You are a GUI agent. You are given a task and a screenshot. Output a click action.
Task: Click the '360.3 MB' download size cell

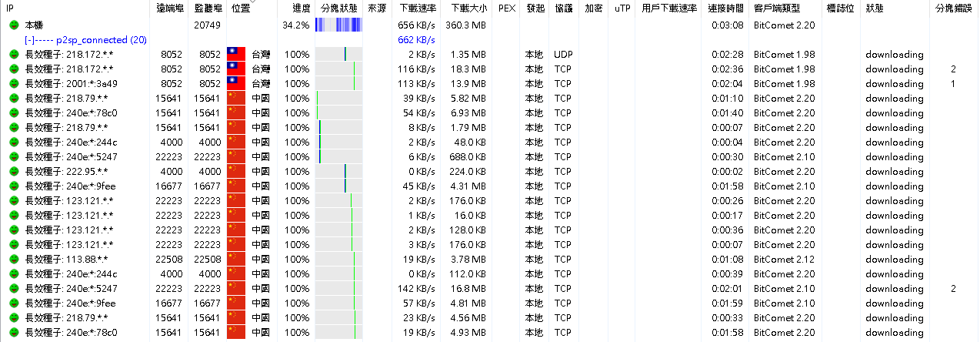465,25
